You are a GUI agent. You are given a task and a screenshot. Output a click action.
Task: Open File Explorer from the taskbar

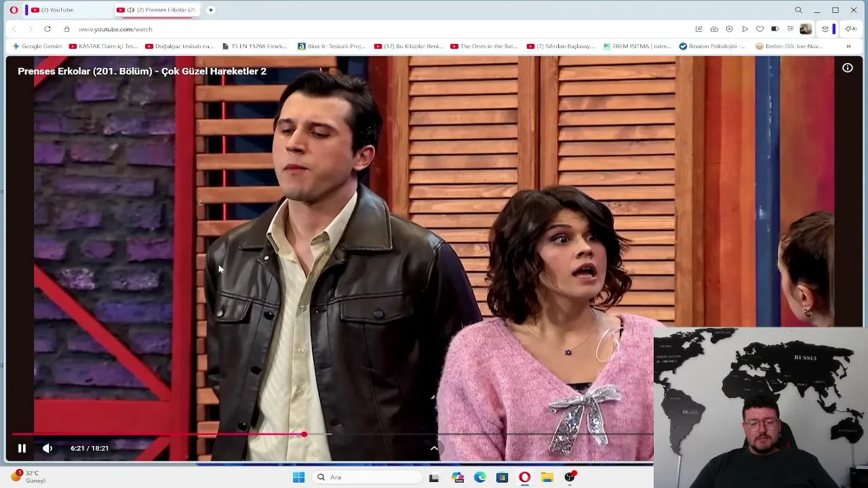[547, 477]
